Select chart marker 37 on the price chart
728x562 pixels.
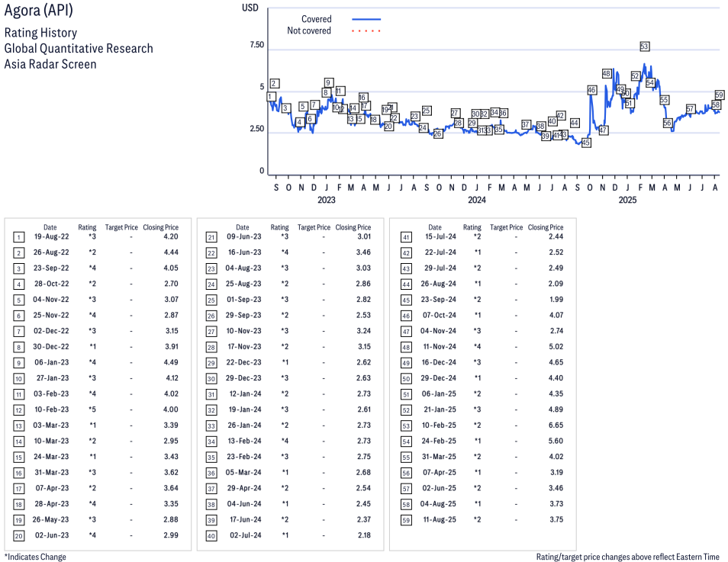[526, 124]
